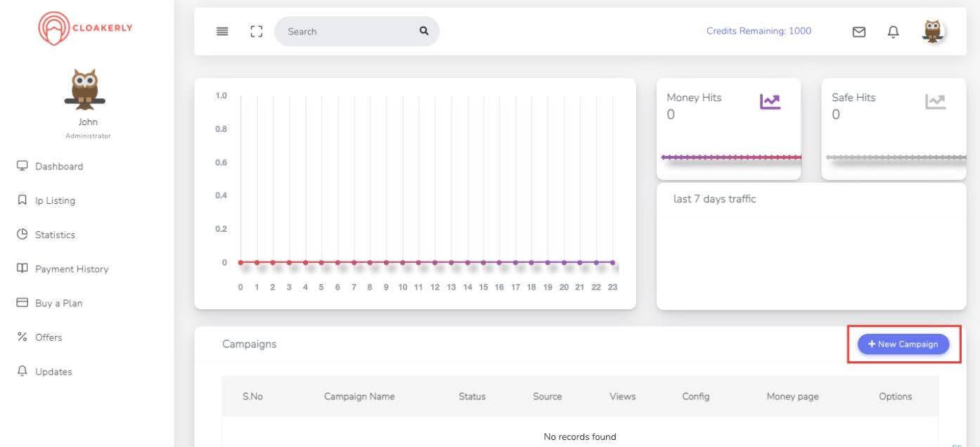Create a New Campaign

(x=903, y=344)
